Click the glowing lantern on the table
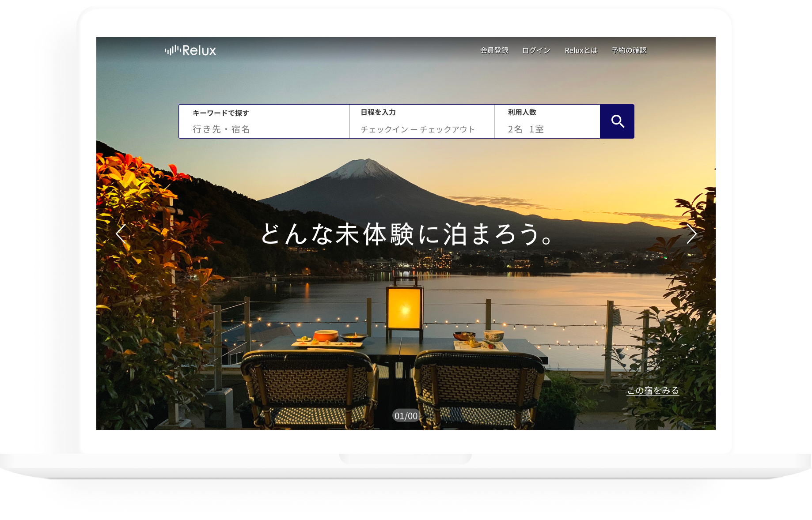The image size is (812, 520). pyautogui.click(x=404, y=308)
